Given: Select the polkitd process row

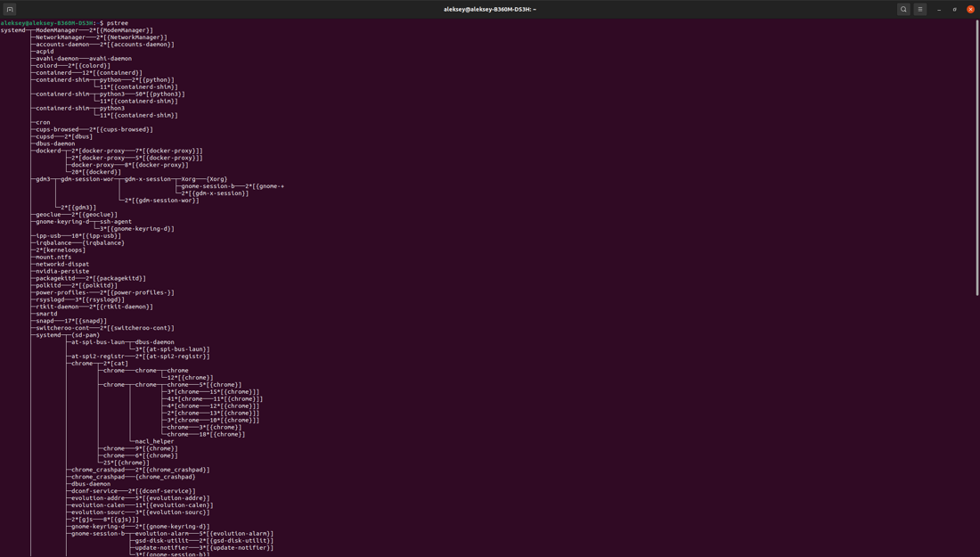Looking at the screenshot, I should click(x=77, y=286).
